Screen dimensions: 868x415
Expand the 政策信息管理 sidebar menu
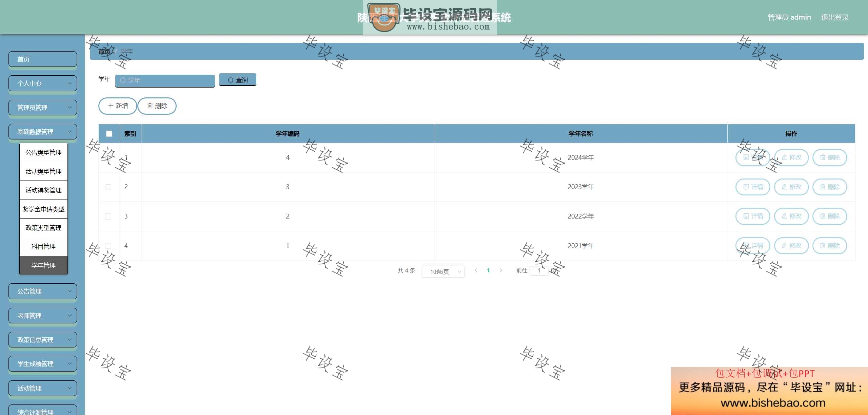[x=43, y=340]
